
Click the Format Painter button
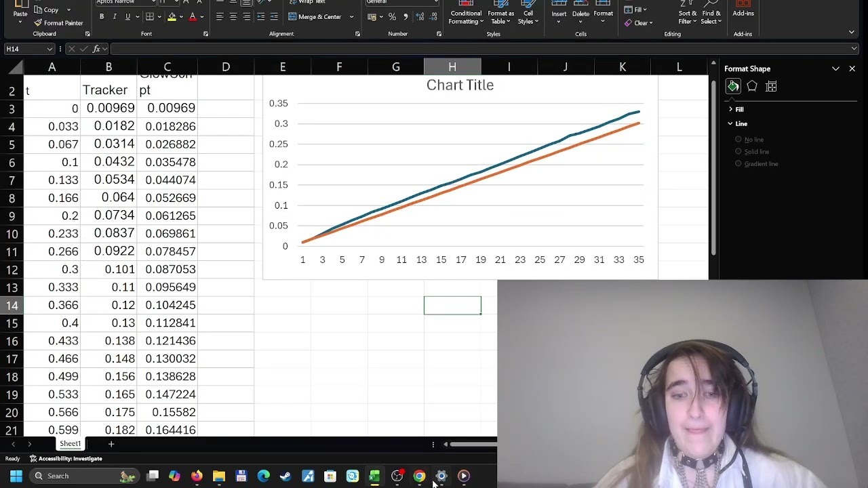pos(58,22)
